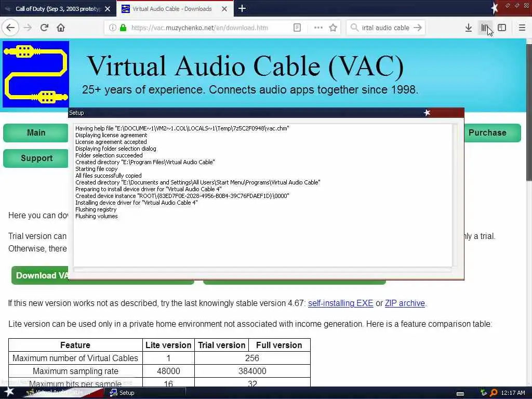Select 'All files successfully copied' log line
Screen dimensions: 532x399
[108, 176]
